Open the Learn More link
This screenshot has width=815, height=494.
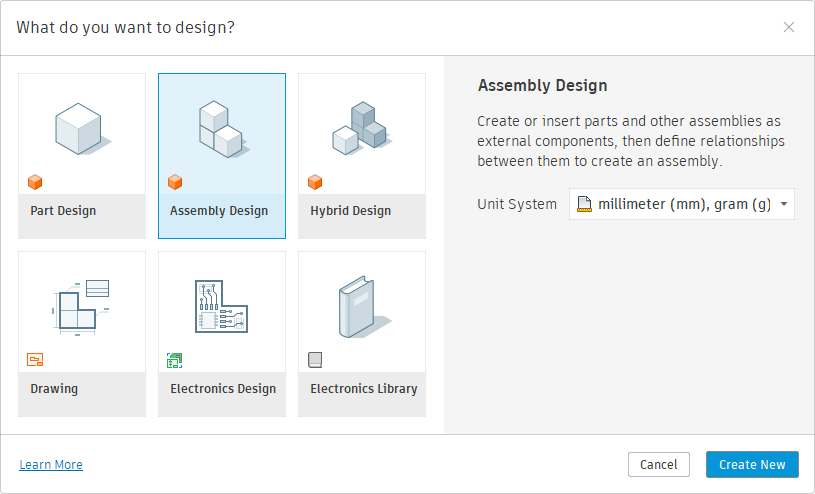51,465
